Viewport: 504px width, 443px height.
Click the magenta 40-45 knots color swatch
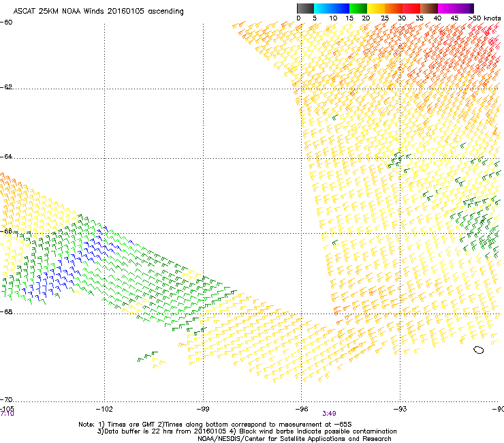pyautogui.click(x=447, y=8)
